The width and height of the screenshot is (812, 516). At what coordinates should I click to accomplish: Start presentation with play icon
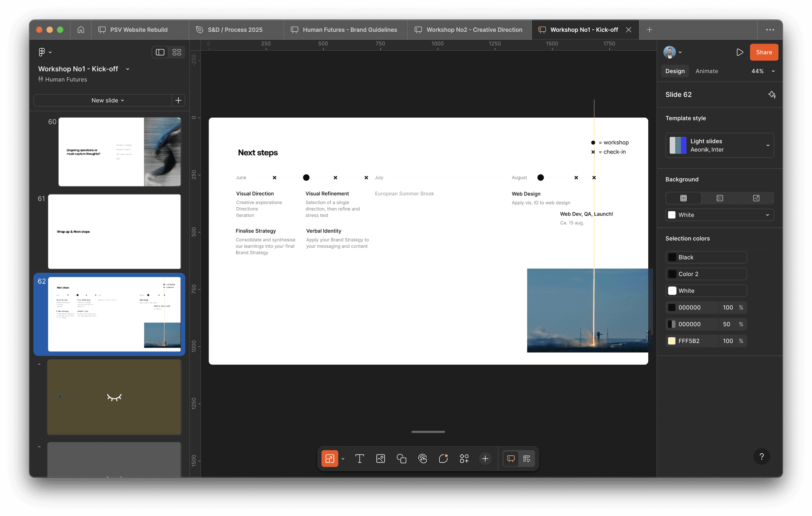(739, 52)
